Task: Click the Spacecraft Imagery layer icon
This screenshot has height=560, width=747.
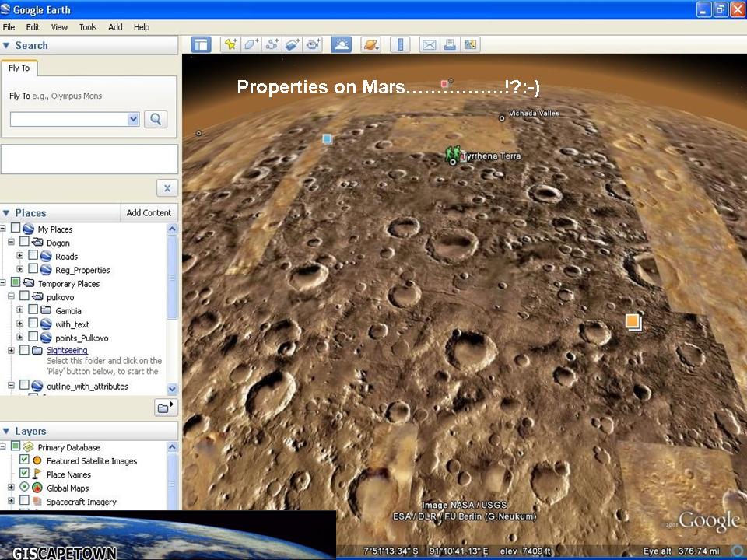Action: 37,502
